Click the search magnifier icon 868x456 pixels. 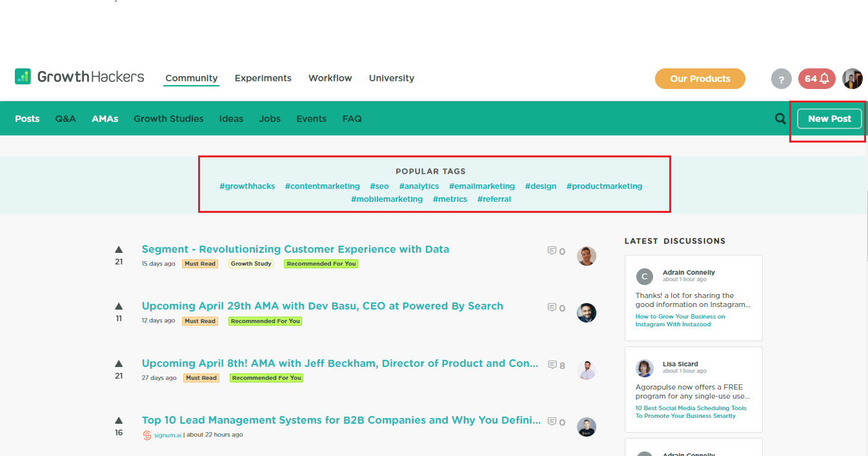780,119
